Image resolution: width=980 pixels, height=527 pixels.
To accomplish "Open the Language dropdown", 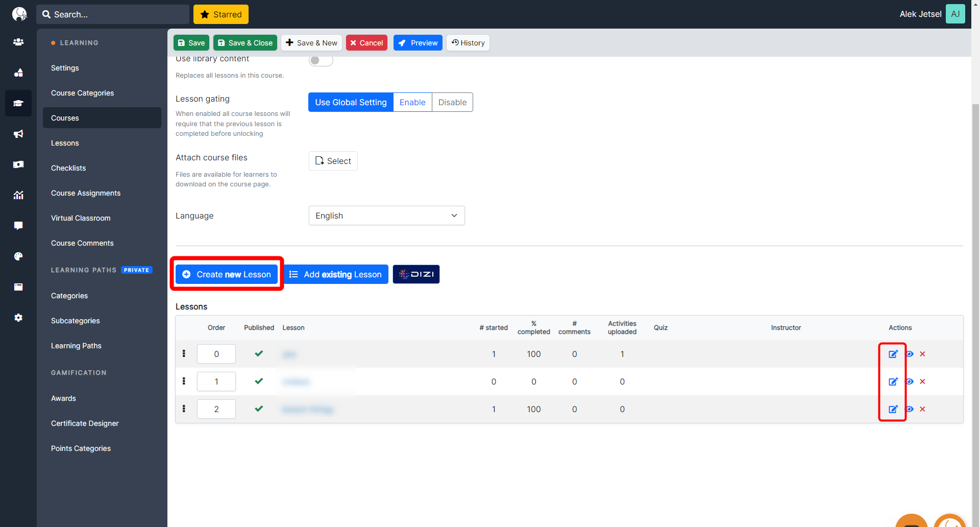I will click(386, 215).
